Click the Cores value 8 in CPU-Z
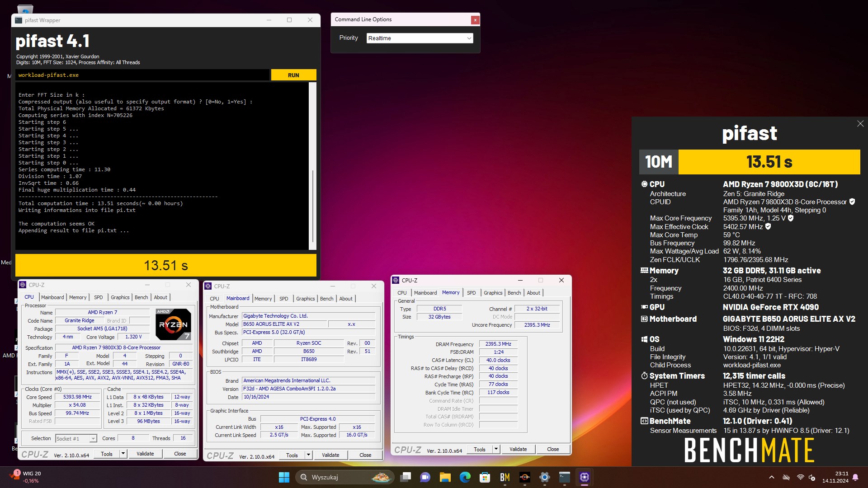 pyautogui.click(x=133, y=438)
